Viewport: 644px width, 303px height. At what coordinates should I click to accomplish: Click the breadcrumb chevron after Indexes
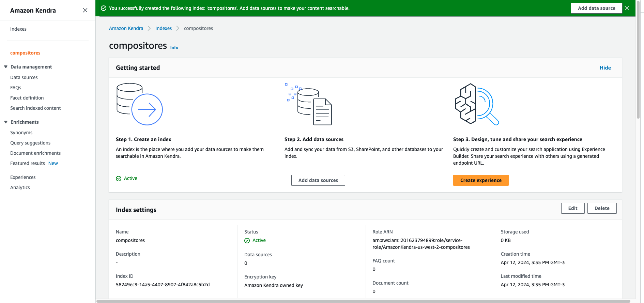click(x=178, y=28)
